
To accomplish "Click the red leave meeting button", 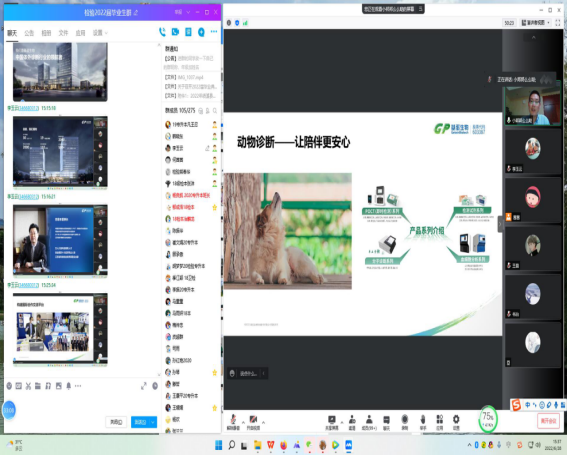I will point(548,421).
